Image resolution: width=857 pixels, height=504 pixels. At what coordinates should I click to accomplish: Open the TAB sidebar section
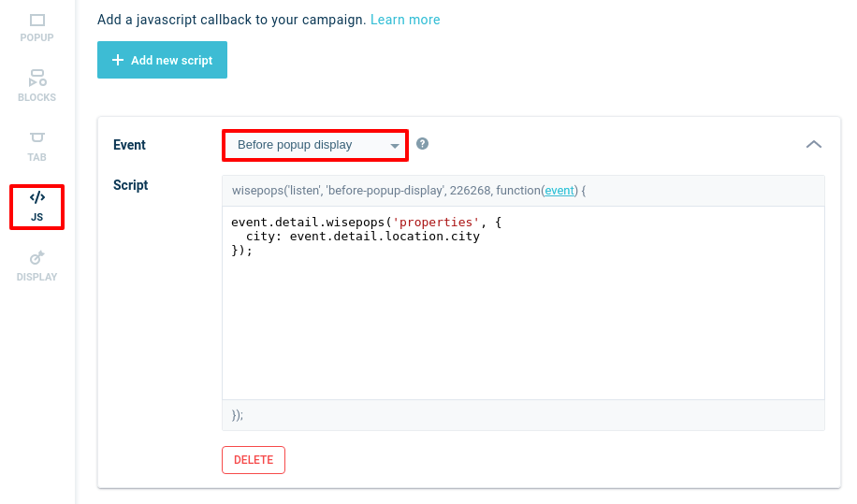coord(36,147)
